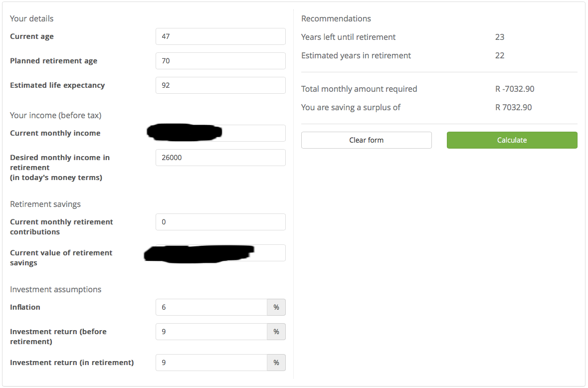Edit the Desired monthly income in retirement field

click(x=220, y=158)
